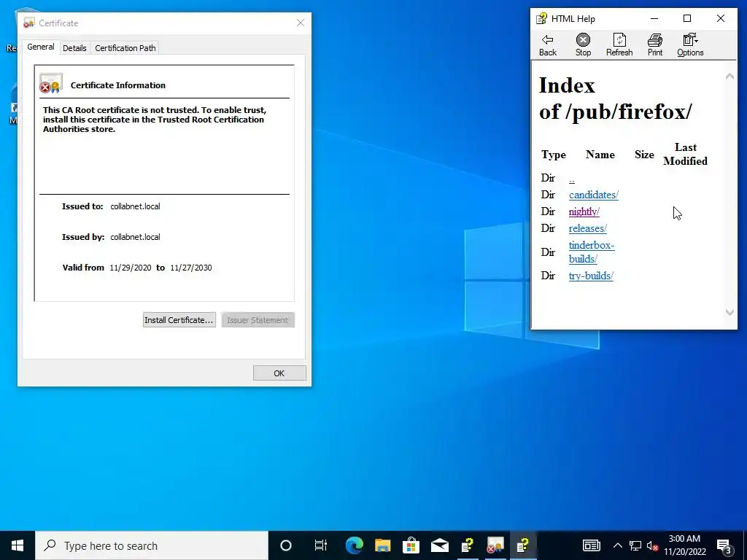The width and height of the screenshot is (747, 560).
Task: Maximize the HTML Help window
Action: (687, 18)
